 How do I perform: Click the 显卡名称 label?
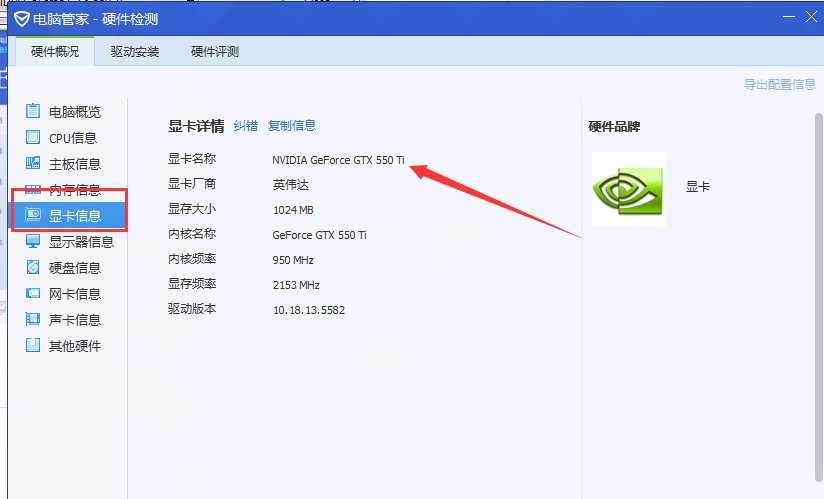pyautogui.click(x=192, y=159)
